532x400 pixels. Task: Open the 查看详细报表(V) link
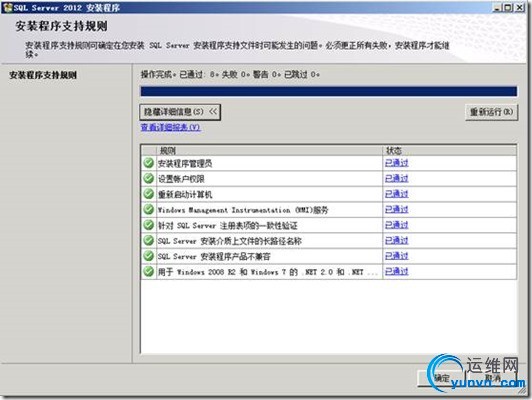tap(171, 128)
